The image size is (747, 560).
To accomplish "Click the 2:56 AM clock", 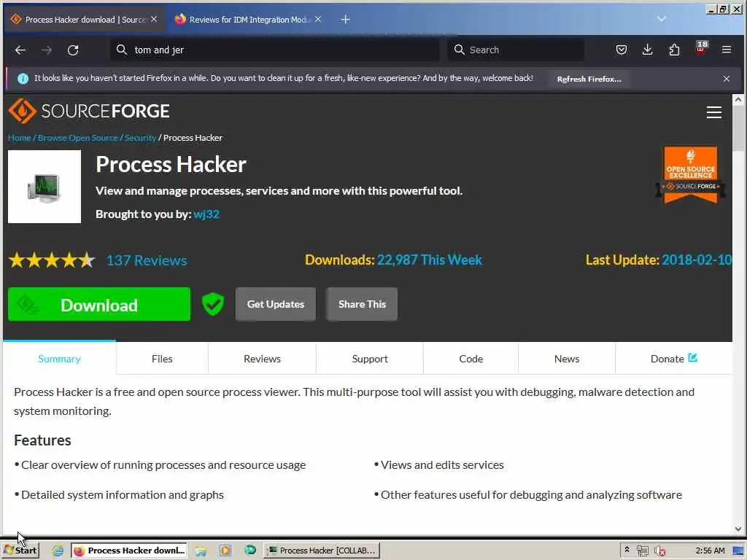I will (710, 551).
